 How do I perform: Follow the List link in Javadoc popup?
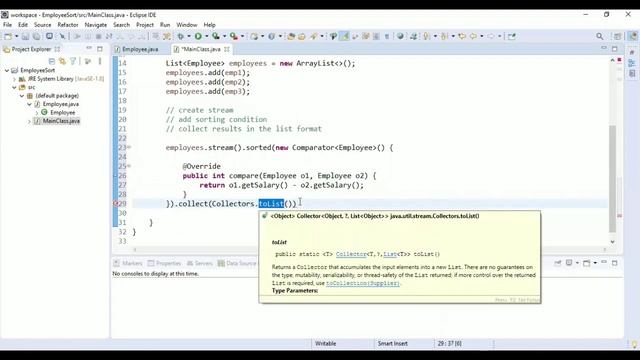(x=390, y=254)
